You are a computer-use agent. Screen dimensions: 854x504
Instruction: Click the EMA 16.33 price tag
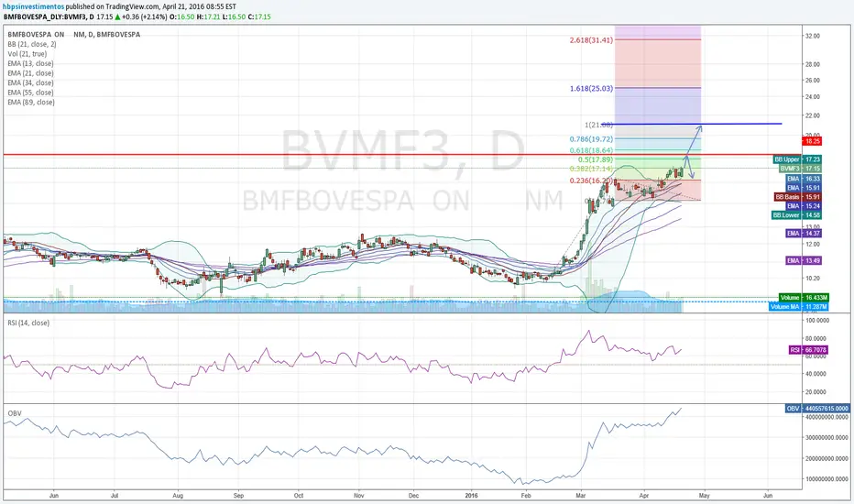click(804, 178)
